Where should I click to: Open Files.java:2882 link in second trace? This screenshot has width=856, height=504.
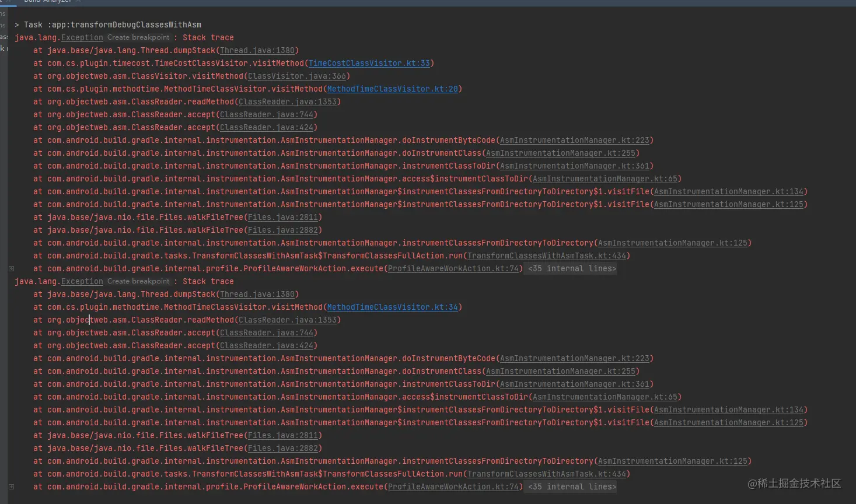click(283, 448)
